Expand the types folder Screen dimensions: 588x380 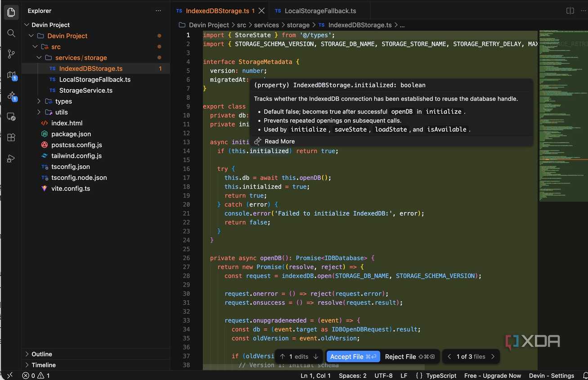[39, 101]
